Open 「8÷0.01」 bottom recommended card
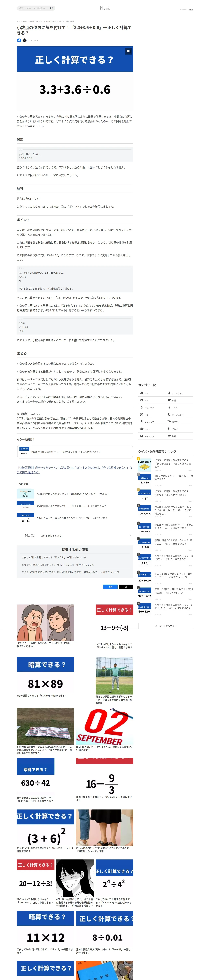Image resolution: width=210 pixels, height=980 pixels. (x=105, y=932)
